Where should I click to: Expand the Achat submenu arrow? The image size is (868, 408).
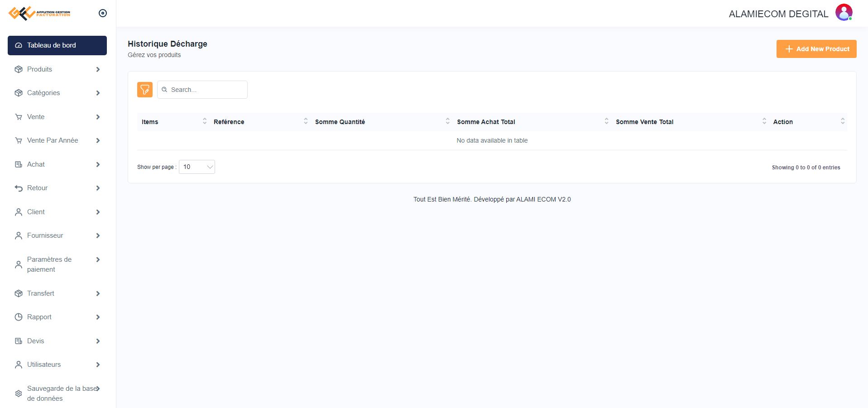98,164
